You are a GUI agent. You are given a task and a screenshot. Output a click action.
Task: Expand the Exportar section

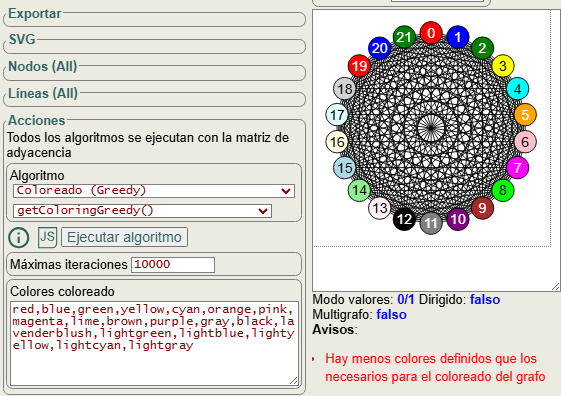point(35,14)
